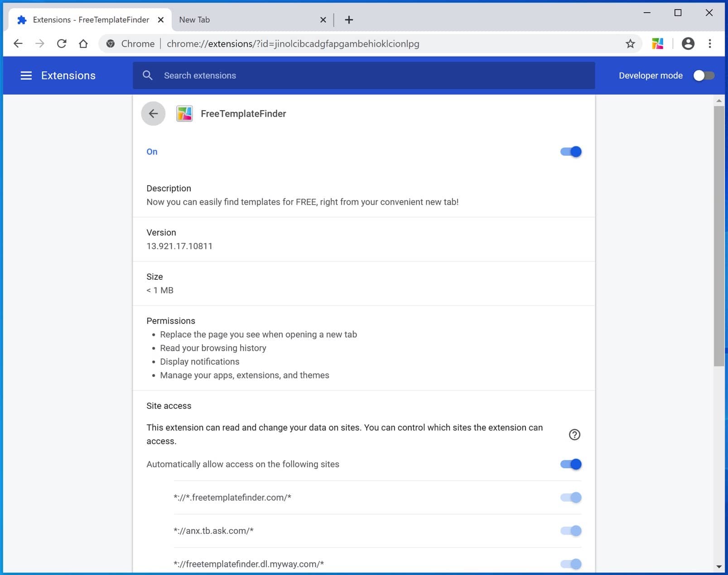The height and width of the screenshot is (575, 728).
Task: Turn off the FreeTemplateFinder extension
Action: coord(571,152)
